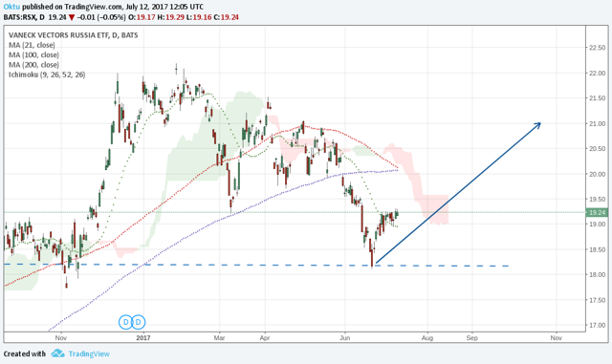
Task: Click the red down-triangle change indicator
Action: [72, 17]
